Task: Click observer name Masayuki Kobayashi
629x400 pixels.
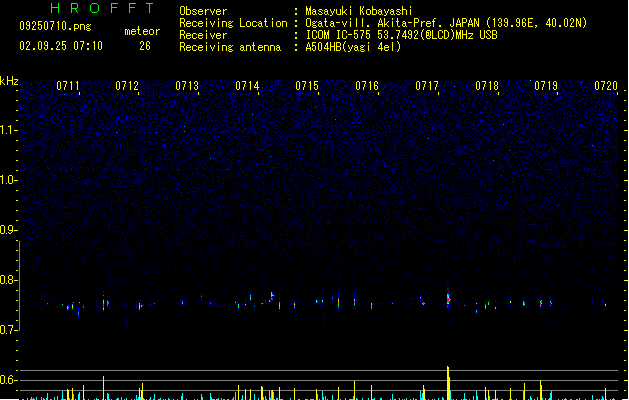Action: pyautogui.click(x=359, y=11)
